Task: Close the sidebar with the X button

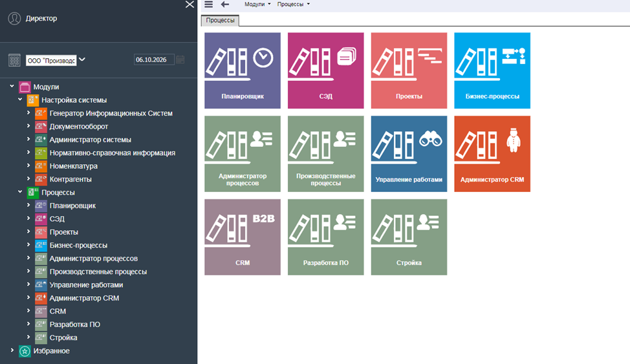Action: (190, 5)
